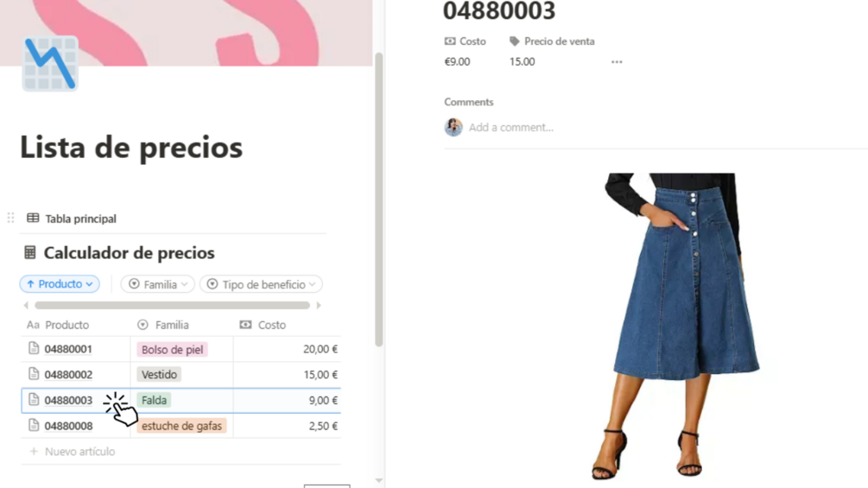Click the Falda family tag
The height and width of the screenshot is (488, 868).
[x=154, y=400]
